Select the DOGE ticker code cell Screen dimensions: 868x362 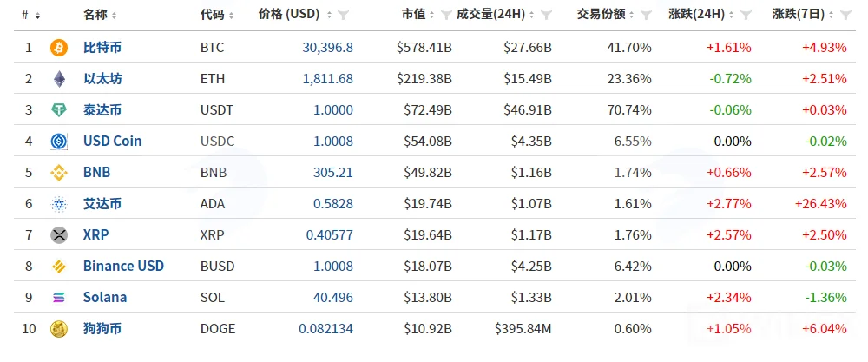[x=218, y=329]
